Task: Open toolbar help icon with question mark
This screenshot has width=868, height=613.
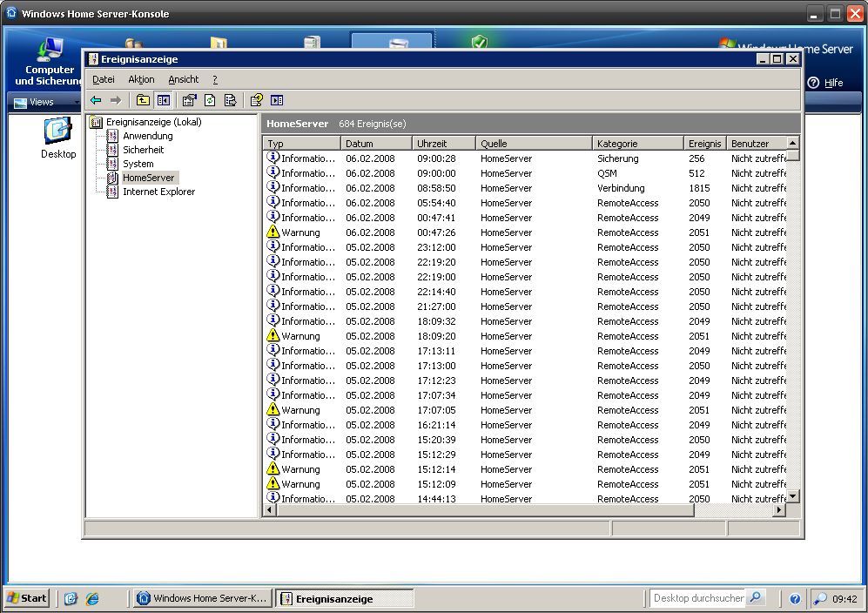Action: click(x=256, y=100)
